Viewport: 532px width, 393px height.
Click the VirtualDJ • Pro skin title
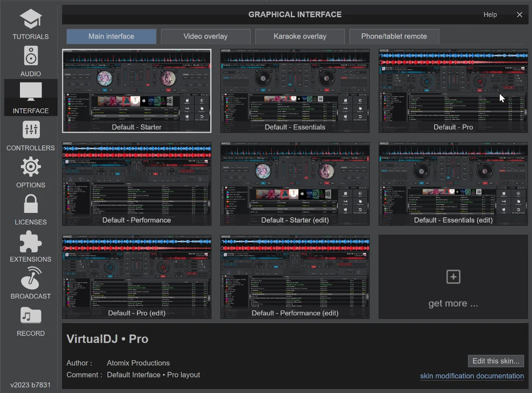(107, 339)
